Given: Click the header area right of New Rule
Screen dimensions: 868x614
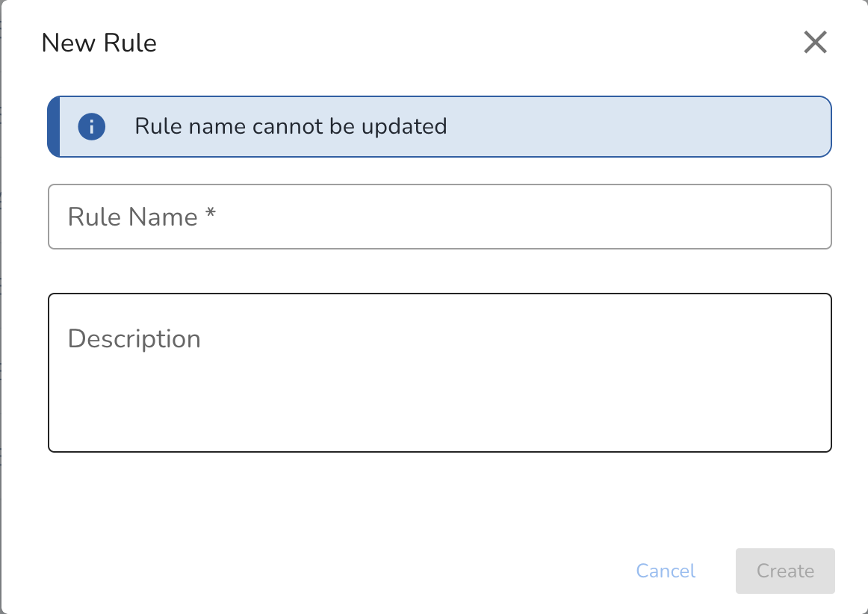Looking at the screenshot, I should (476, 43).
